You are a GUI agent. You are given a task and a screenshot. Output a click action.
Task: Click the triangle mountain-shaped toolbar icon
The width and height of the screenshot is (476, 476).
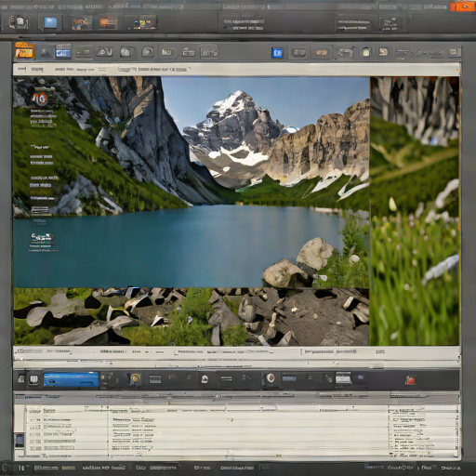tap(104, 52)
